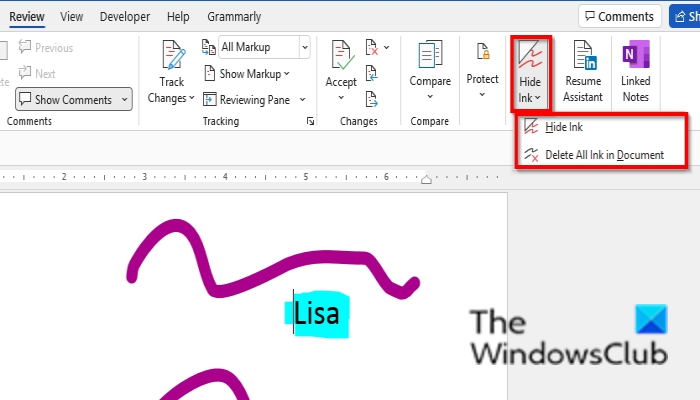Open the Compare documents icon
Image resolution: width=700 pixels, height=400 pixels.
coord(430,54)
